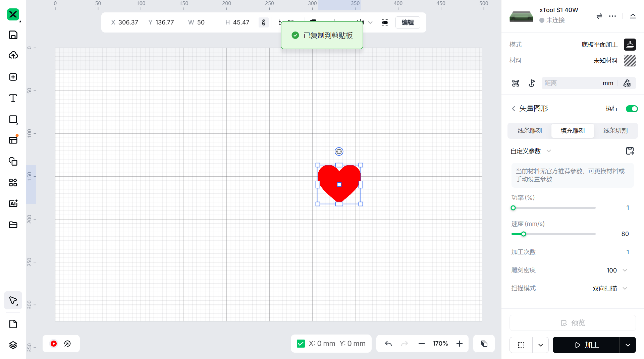
Task: Toggle the aspect ratio lock
Action: (264, 22)
